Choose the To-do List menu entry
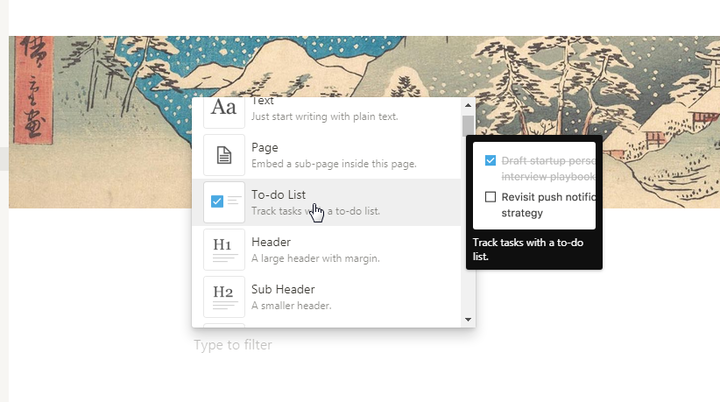The height and width of the screenshot is (402, 720). 326,202
